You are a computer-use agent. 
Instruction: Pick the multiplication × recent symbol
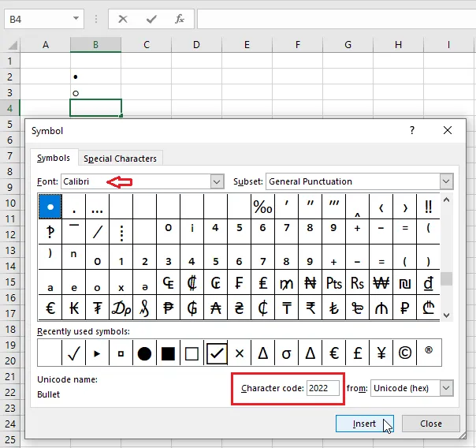coord(240,353)
